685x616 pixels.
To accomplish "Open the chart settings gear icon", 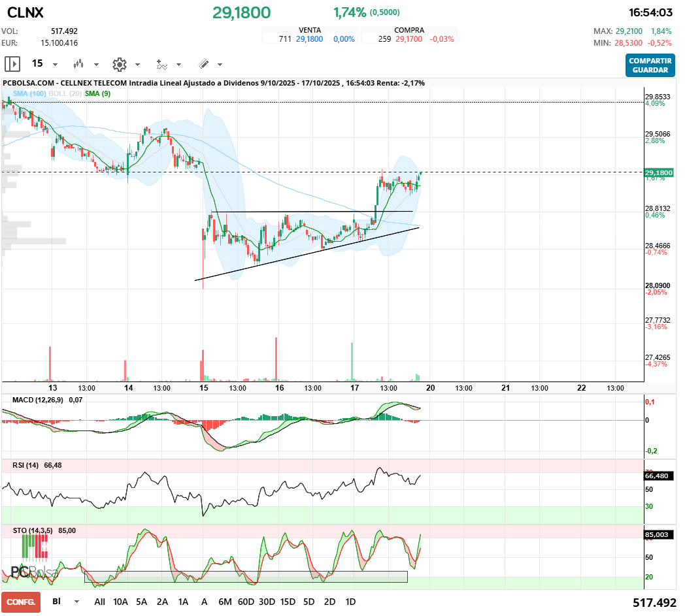I will pyautogui.click(x=119, y=64).
